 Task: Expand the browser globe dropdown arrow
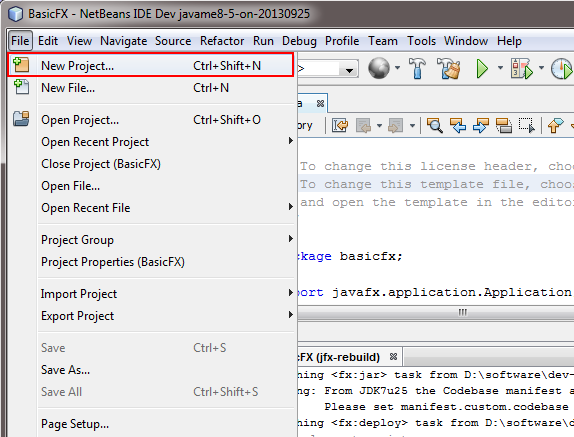tap(397, 68)
